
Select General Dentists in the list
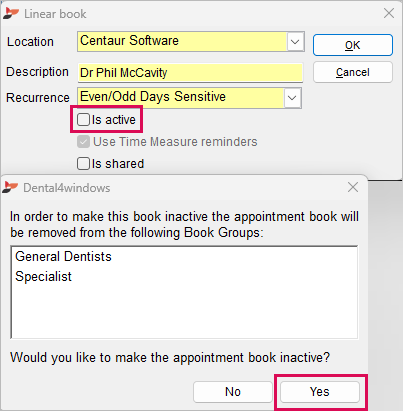[x=63, y=257]
